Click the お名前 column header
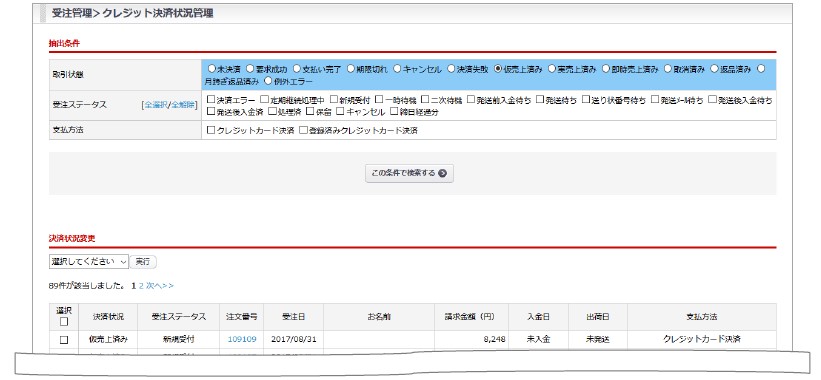Viewport: 821px width, 380px height. click(379, 317)
